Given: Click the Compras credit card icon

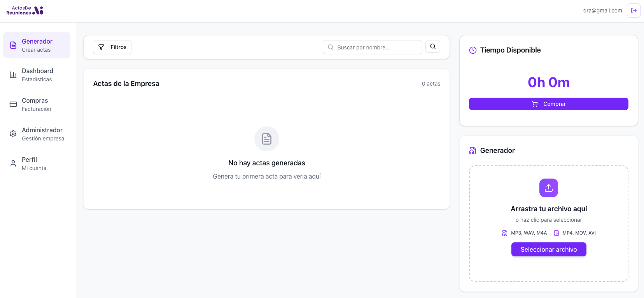Looking at the screenshot, I should tap(13, 104).
